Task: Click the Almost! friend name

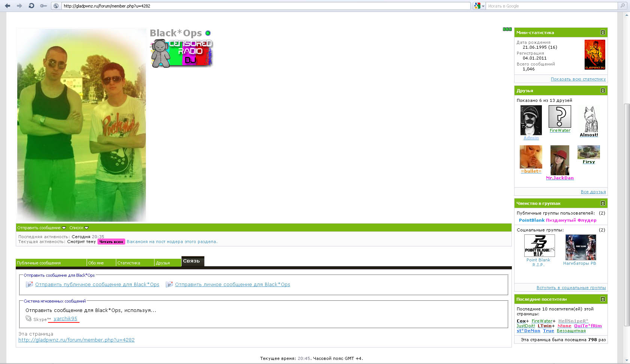Action: click(589, 135)
